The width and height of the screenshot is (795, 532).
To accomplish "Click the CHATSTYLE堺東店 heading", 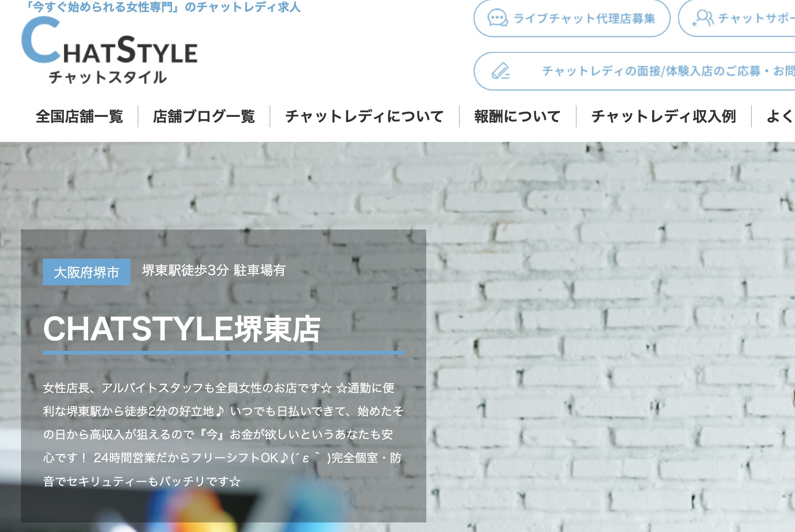I will click(182, 329).
